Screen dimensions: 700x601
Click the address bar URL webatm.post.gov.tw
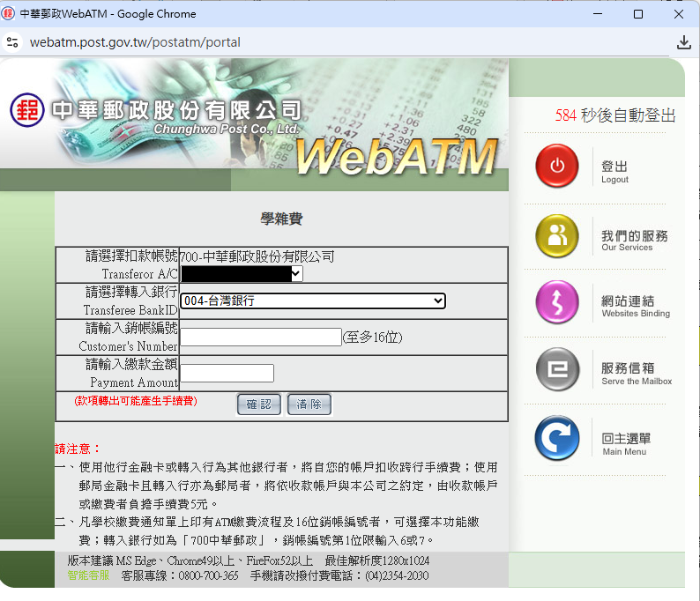135,42
